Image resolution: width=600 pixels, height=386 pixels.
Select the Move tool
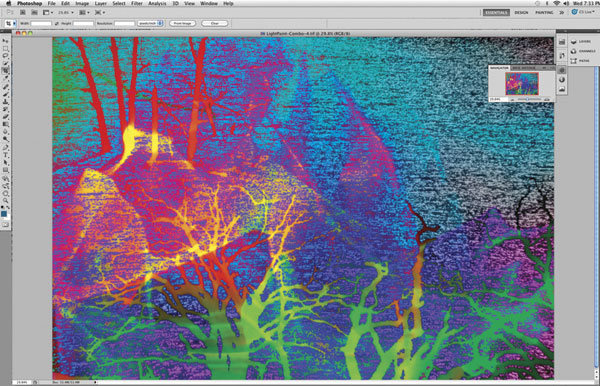click(5, 41)
